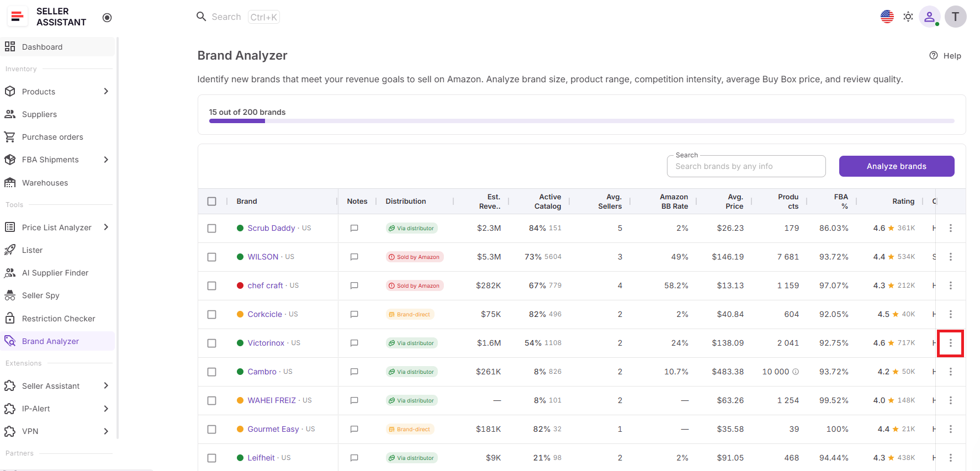Expand the Price List Analyzer chevron
980x471 pixels.
point(106,227)
